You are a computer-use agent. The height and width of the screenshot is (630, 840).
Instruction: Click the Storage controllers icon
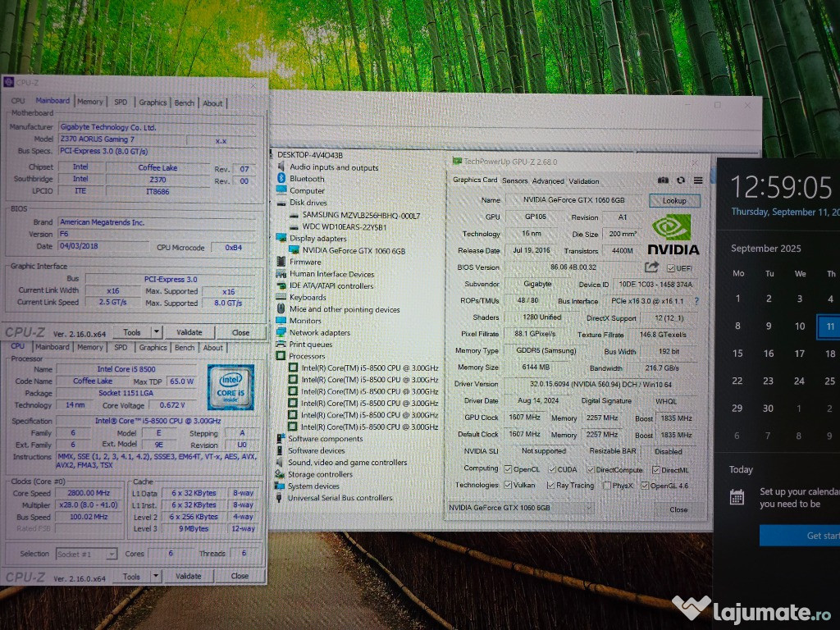tap(280, 473)
